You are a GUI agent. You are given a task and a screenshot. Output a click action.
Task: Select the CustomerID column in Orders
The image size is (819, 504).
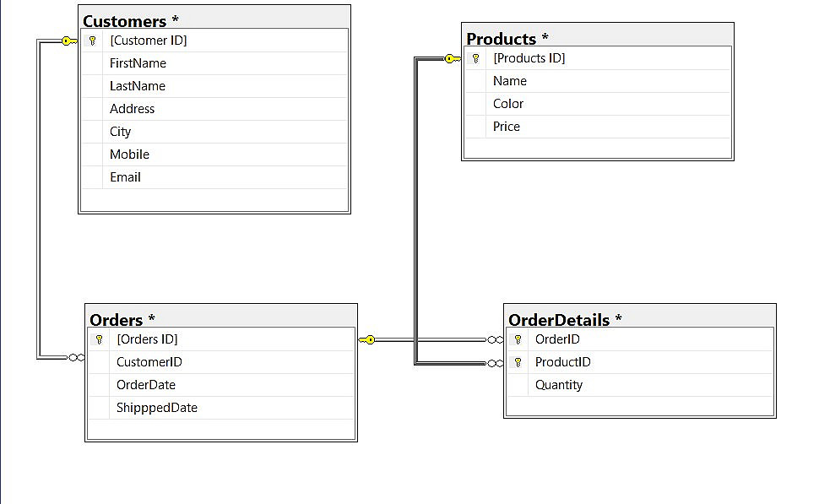(x=149, y=362)
